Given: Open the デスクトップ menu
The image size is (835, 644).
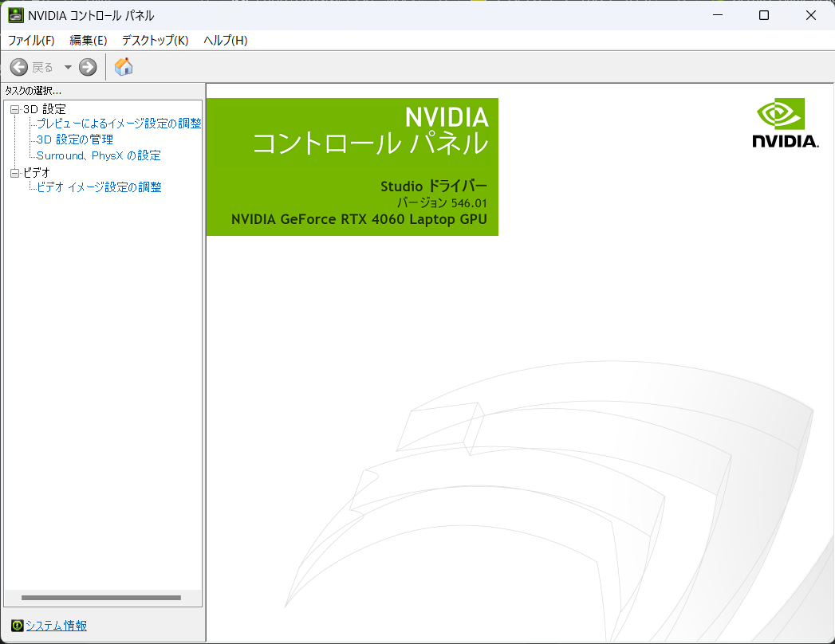Looking at the screenshot, I should 154,41.
